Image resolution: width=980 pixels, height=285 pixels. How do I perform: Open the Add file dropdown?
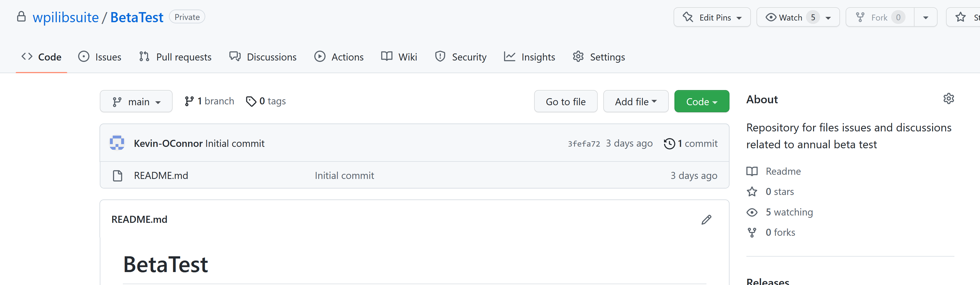[x=636, y=102]
